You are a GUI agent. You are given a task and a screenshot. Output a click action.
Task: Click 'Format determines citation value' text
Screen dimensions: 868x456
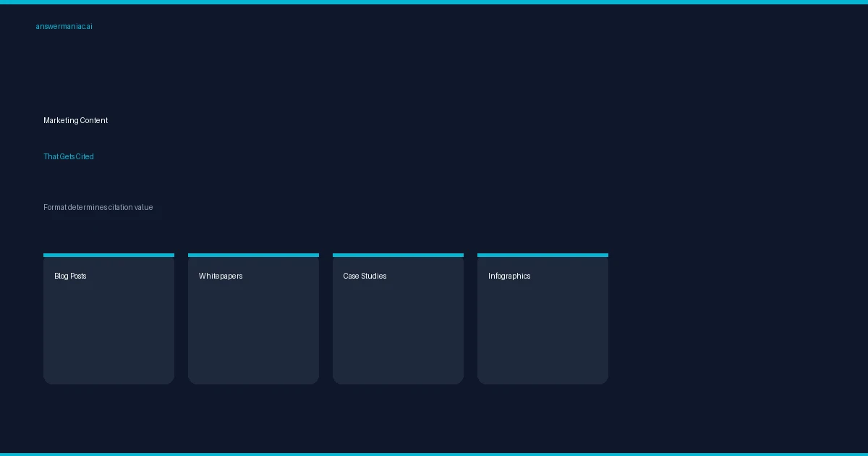[98, 208]
